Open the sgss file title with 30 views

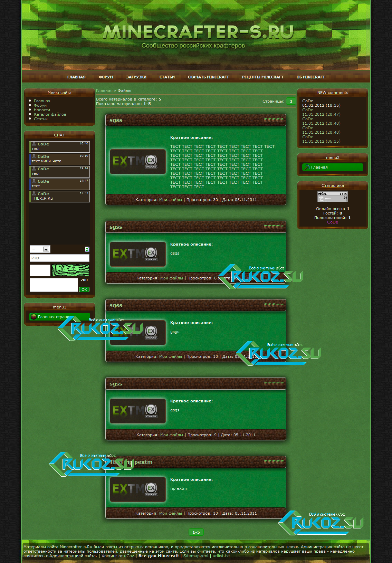pos(116,120)
